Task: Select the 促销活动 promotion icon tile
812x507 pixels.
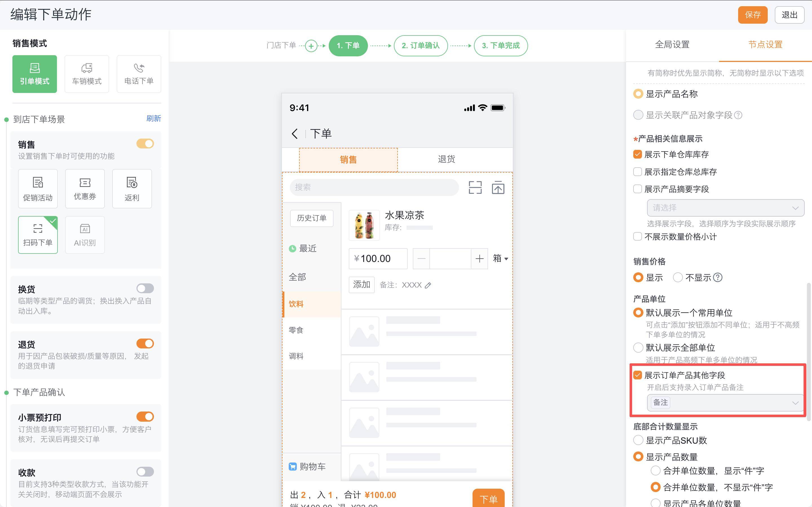Action: (37, 189)
